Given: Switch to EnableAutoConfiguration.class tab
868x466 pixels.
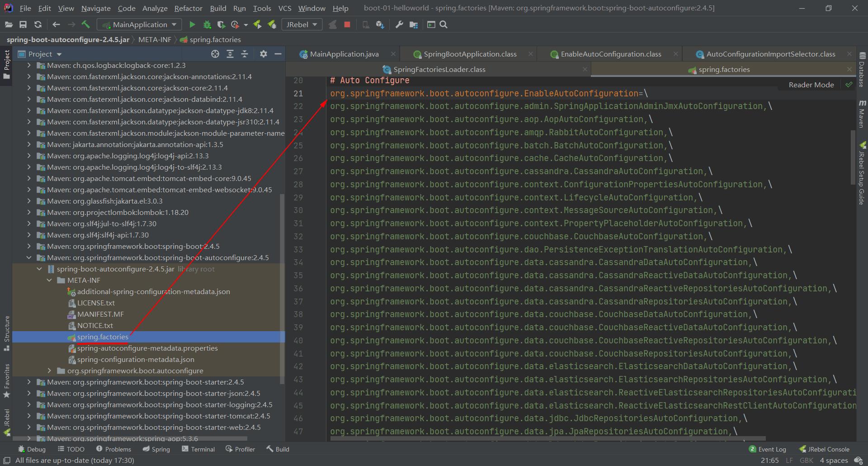Looking at the screenshot, I should [611, 54].
